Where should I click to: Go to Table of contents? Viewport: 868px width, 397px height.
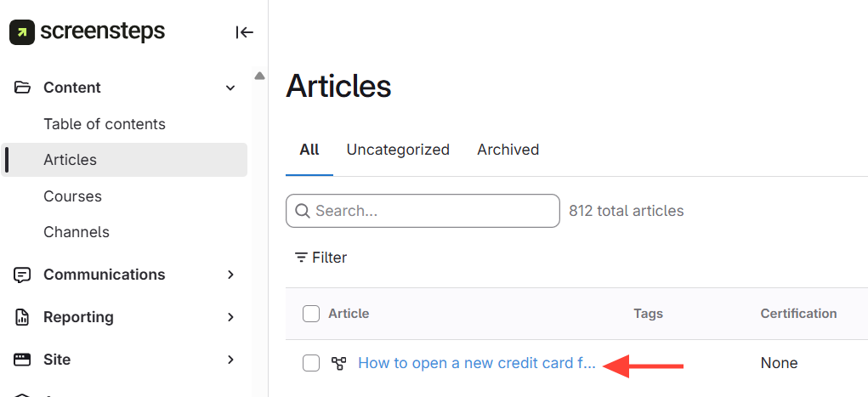pos(105,124)
